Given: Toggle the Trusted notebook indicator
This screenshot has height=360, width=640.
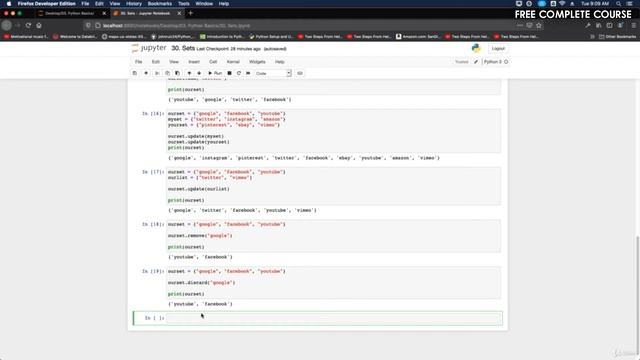Looking at the screenshot, I should [462, 62].
